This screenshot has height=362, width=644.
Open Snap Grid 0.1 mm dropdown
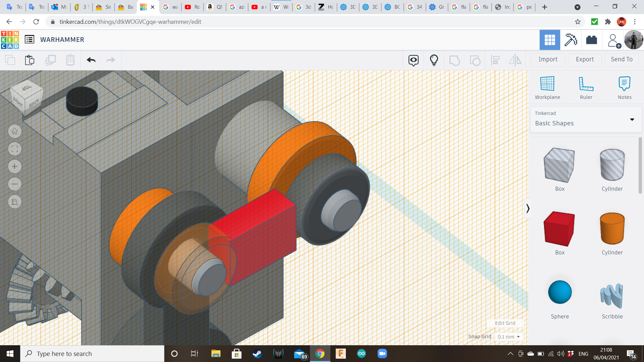(508, 337)
